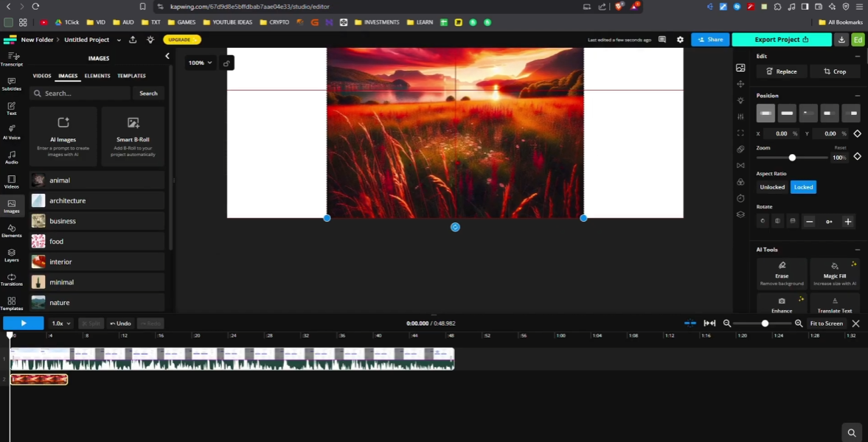Screen dimensions: 868x442
Task: Expand the Untitled Project name dropdown
Action: 119,40
